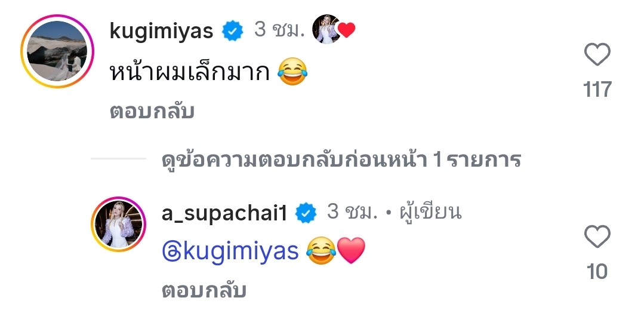Open the a_supachai1 username link
This screenshot has width=644, height=313.
pos(225,213)
